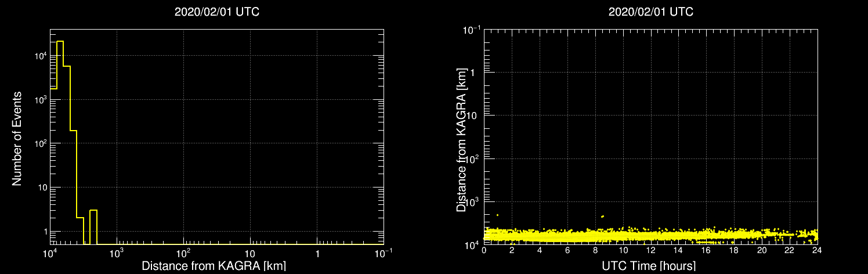
Task: Click the 10^2 tick on scatter plot's y-axis
Action: click(472, 158)
